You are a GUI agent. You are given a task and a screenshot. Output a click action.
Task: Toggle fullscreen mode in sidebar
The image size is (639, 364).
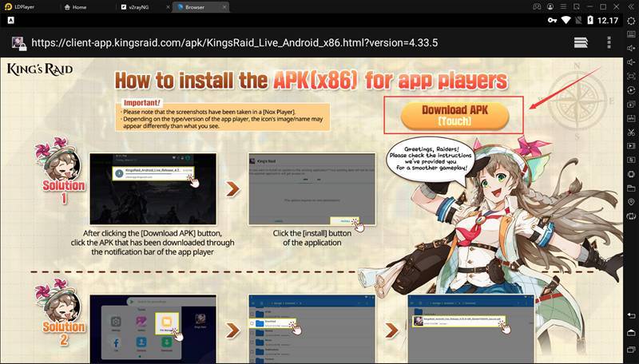click(x=631, y=76)
